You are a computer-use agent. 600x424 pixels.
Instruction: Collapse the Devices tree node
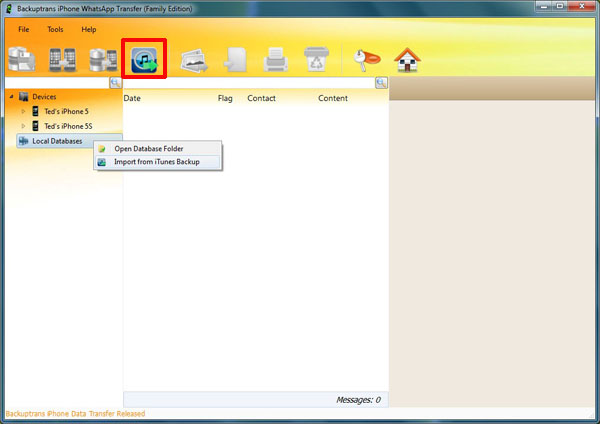11,97
